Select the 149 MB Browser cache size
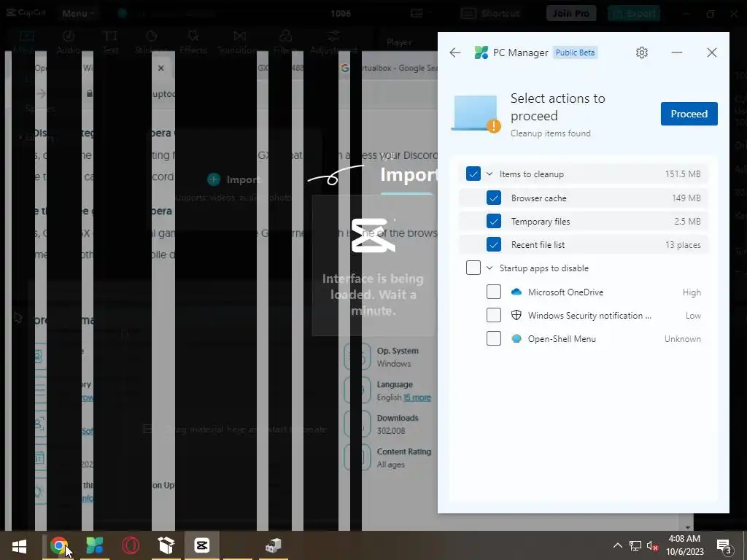 pyautogui.click(x=686, y=198)
